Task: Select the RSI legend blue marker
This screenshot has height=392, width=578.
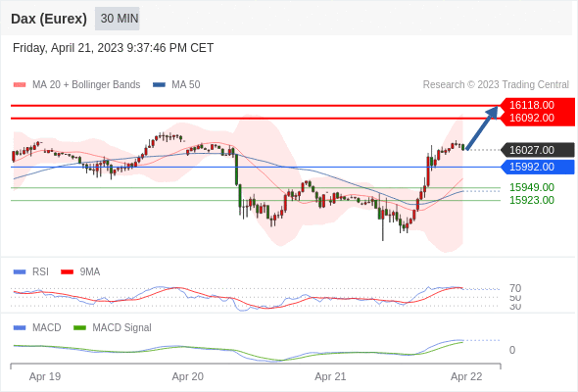Action: pyautogui.click(x=20, y=272)
